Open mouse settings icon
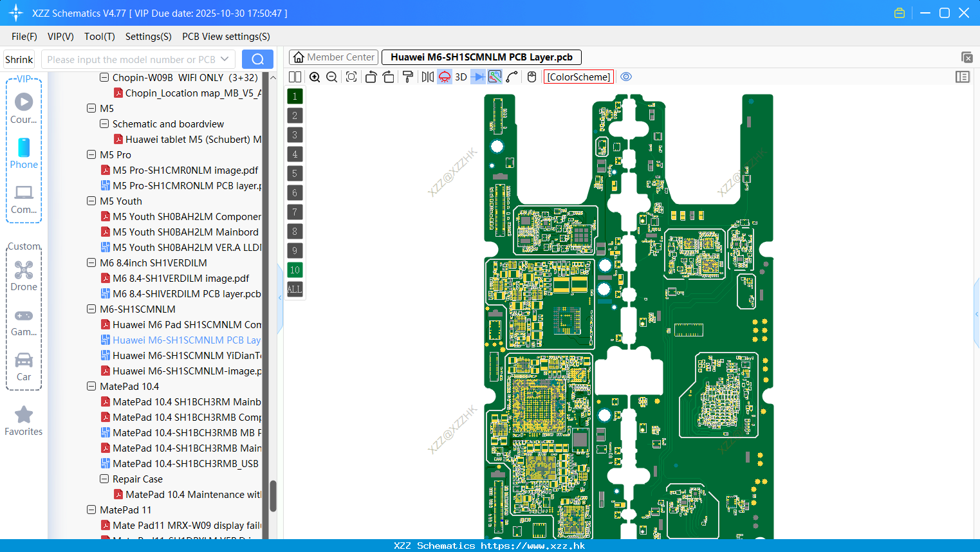This screenshot has height=552, width=980. [532, 77]
